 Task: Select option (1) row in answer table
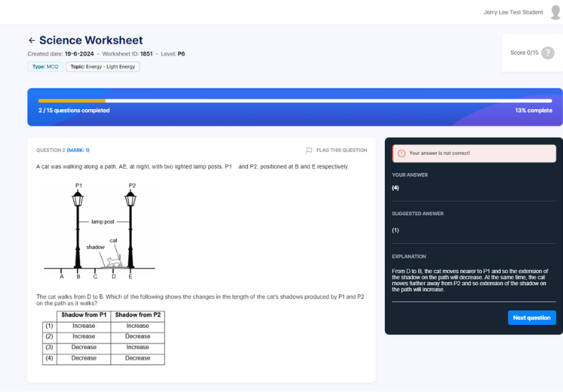pos(103,326)
